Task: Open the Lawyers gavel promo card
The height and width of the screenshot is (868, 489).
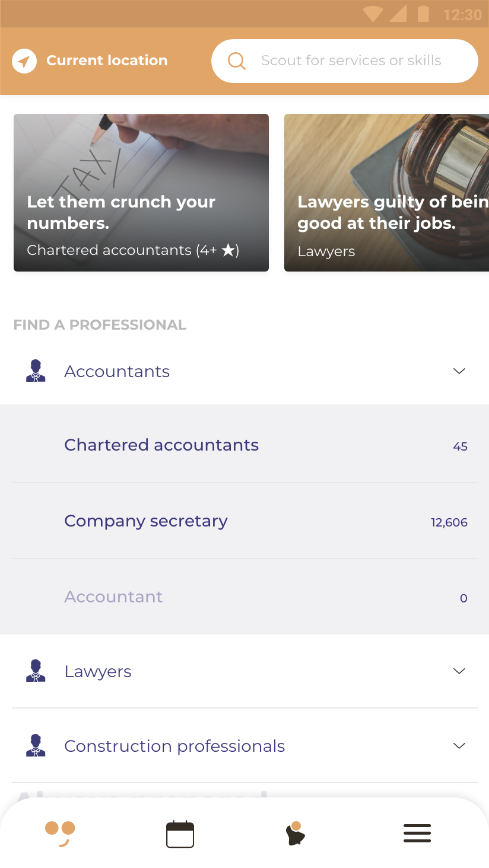Action: click(386, 193)
